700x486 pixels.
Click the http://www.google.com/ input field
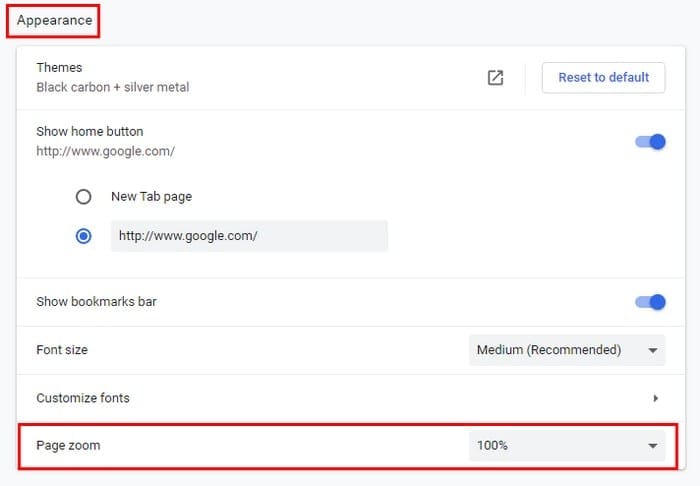[x=249, y=236]
